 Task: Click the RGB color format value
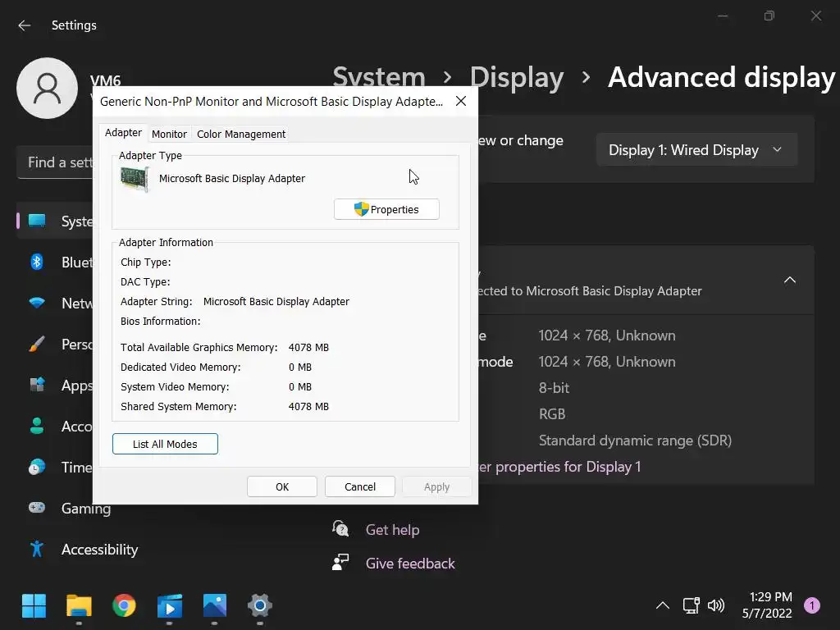[552, 414]
